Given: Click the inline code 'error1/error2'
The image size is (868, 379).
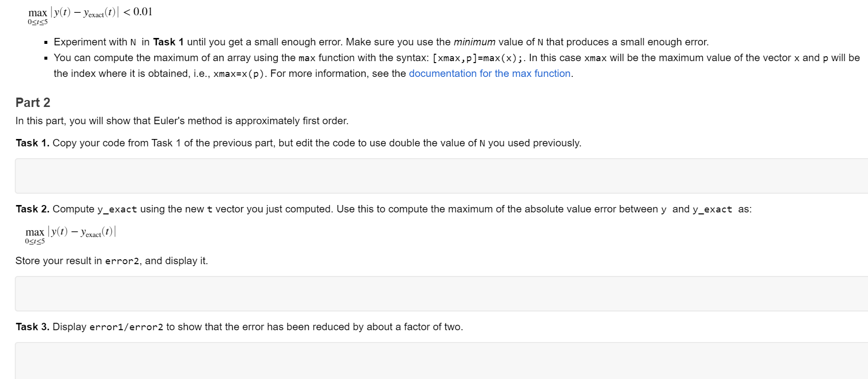Looking at the screenshot, I should pos(126,327).
